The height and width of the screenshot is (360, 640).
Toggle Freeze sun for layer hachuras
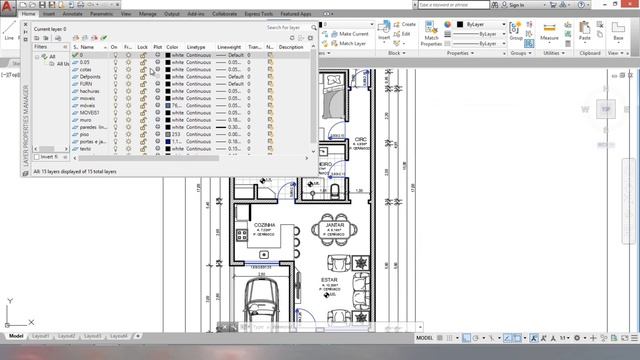(x=129, y=91)
